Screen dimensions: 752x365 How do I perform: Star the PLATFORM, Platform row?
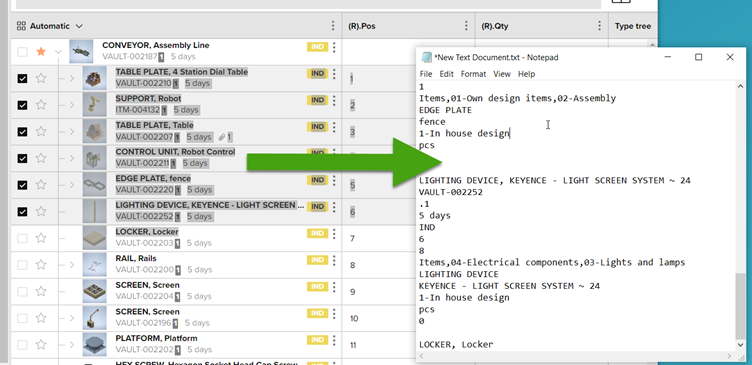tap(41, 344)
